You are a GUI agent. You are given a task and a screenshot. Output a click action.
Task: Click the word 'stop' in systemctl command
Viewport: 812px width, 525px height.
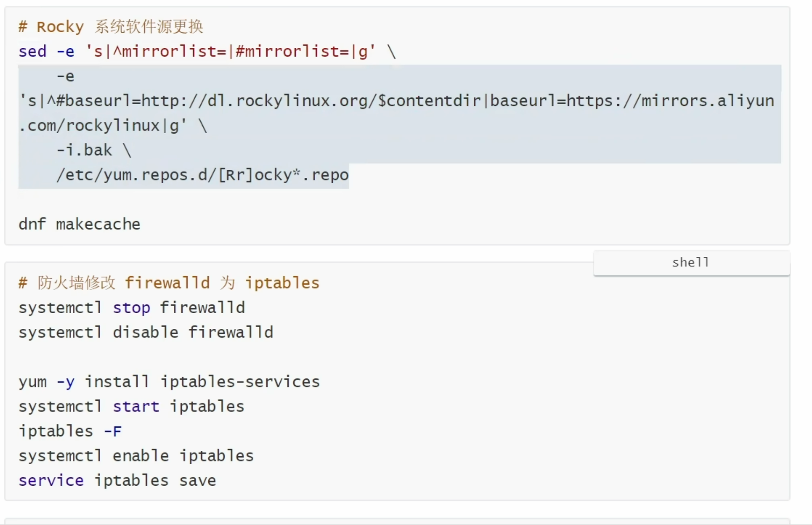[131, 307]
